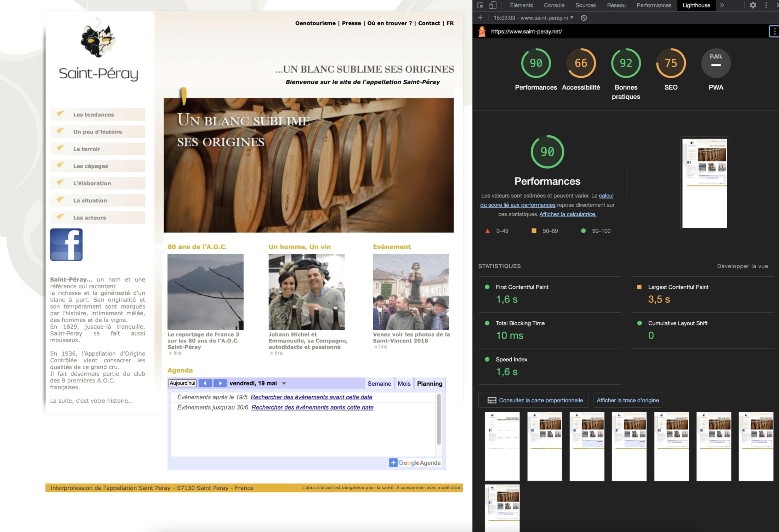Click the Evènement Saint-Vincent photo
Screen dimensions: 779x532
pyautogui.click(x=411, y=292)
